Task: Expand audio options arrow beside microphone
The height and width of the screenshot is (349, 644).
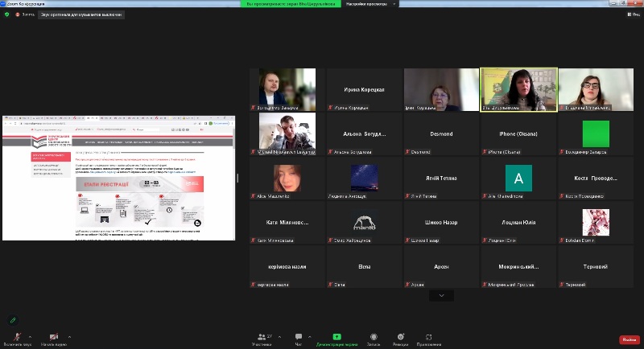Action: pyautogui.click(x=30, y=337)
